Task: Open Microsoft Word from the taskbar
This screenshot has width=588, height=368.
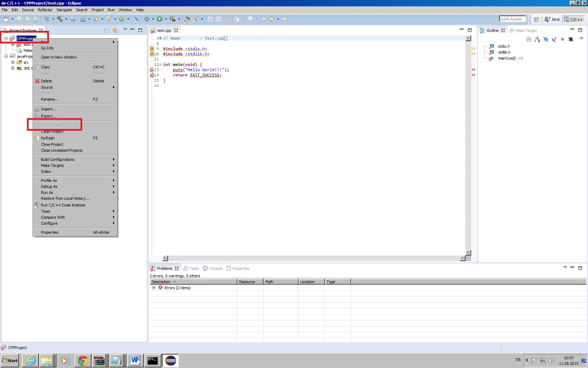Action: (135, 360)
